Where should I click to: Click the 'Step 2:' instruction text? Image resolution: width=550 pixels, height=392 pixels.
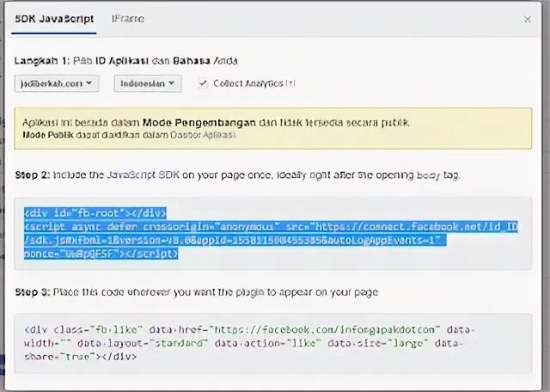click(237, 175)
